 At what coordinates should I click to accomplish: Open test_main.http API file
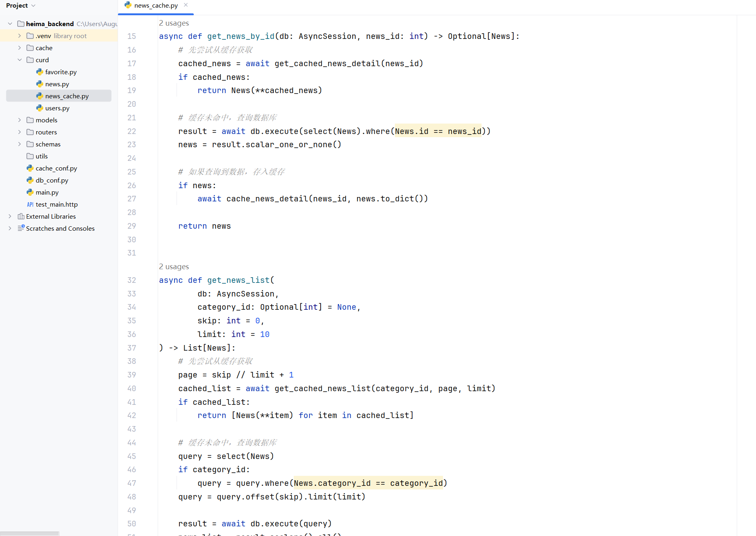[x=57, y=204]
